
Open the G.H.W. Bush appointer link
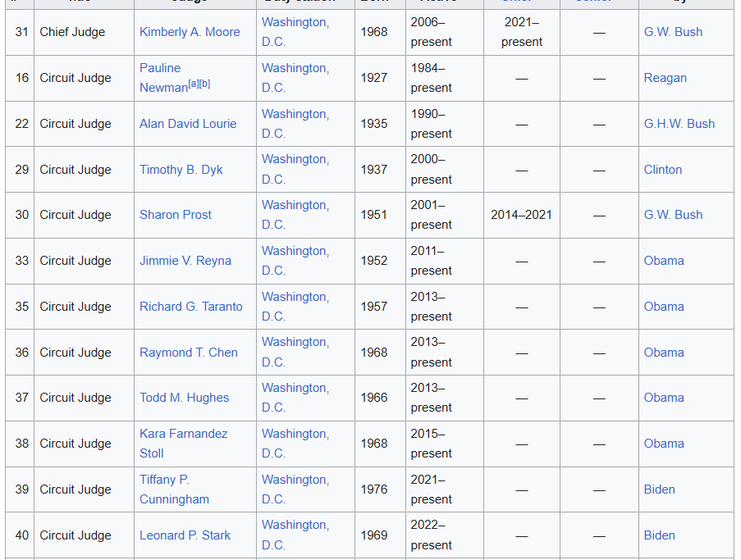(x=679, y=124)
